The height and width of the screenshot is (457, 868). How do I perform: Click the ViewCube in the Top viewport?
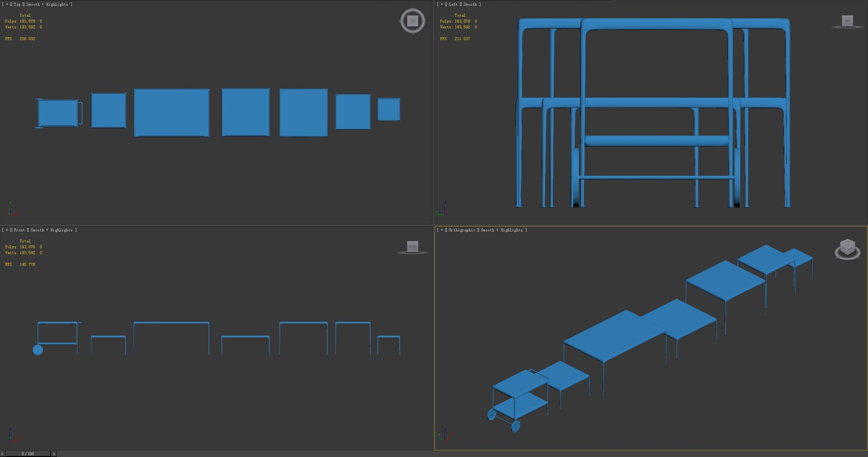coord(412,21)
